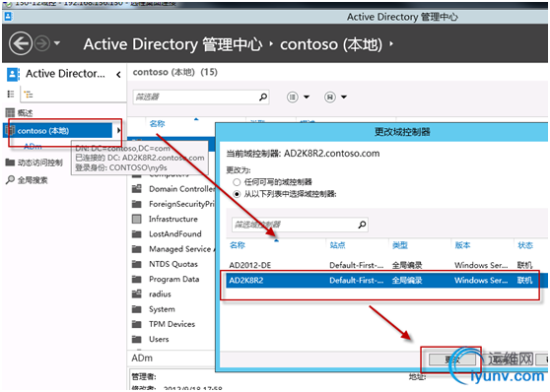Click the LostAndFound folder icon
The width and height of the screenshot is (550, 392).
pos(136,233)
